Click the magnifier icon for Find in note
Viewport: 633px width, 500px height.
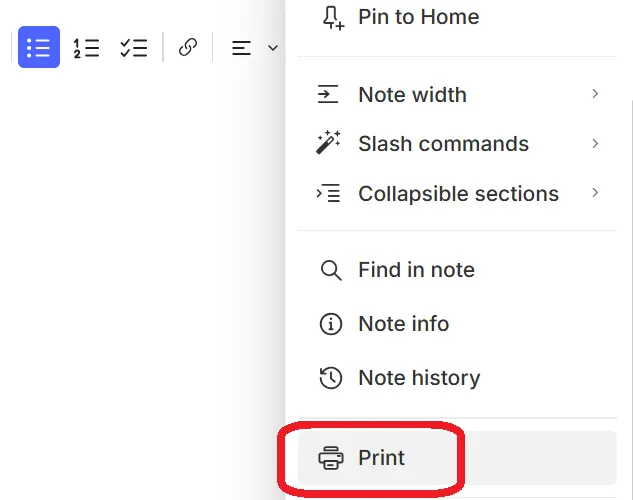[331, 270]
